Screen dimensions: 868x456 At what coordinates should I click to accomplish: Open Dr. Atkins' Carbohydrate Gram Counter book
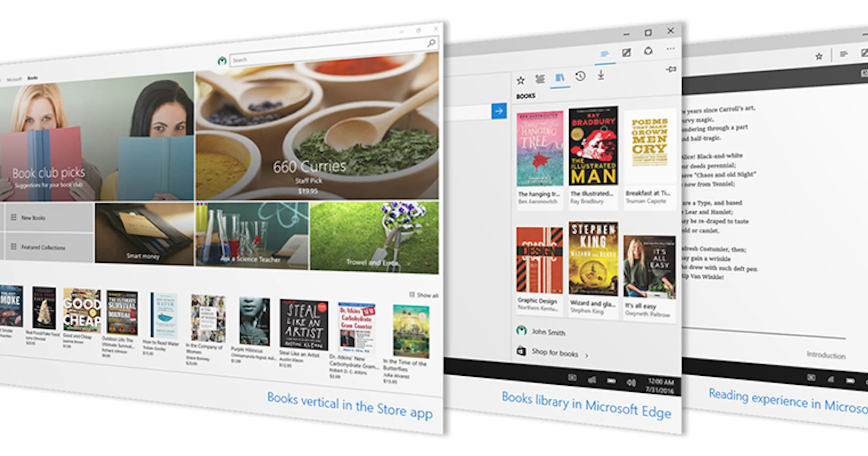357,328
